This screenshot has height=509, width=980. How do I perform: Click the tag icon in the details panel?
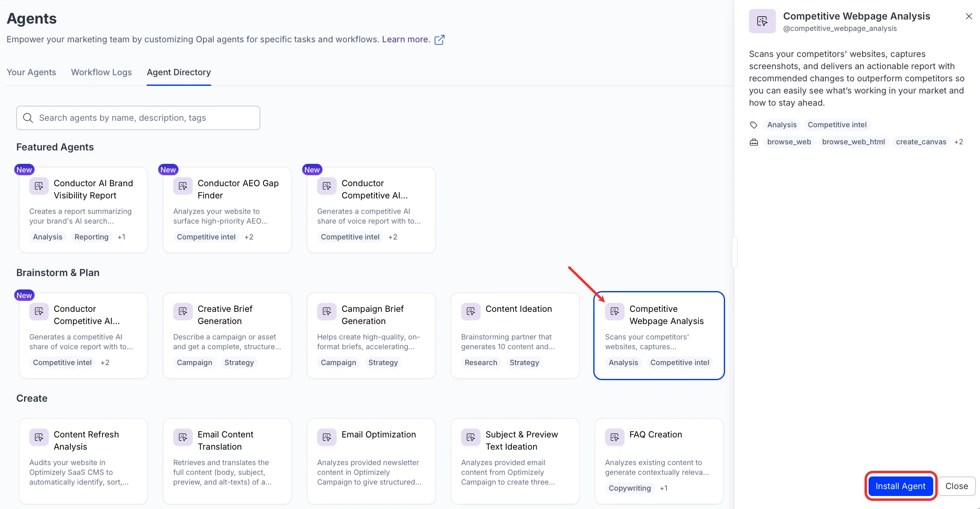pyautogui.click(x=754, y=125)
